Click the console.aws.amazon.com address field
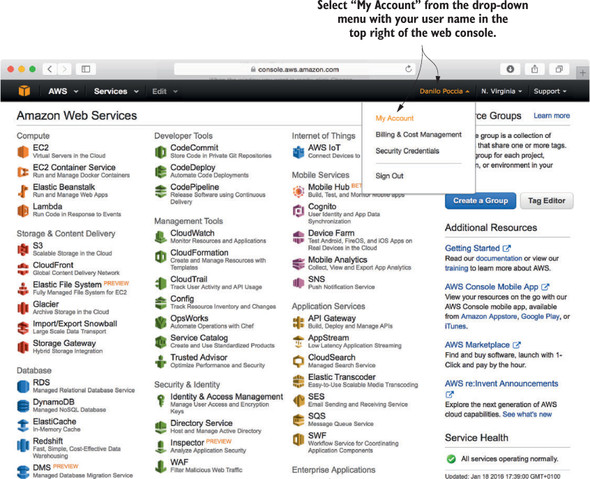 [295, 69]
